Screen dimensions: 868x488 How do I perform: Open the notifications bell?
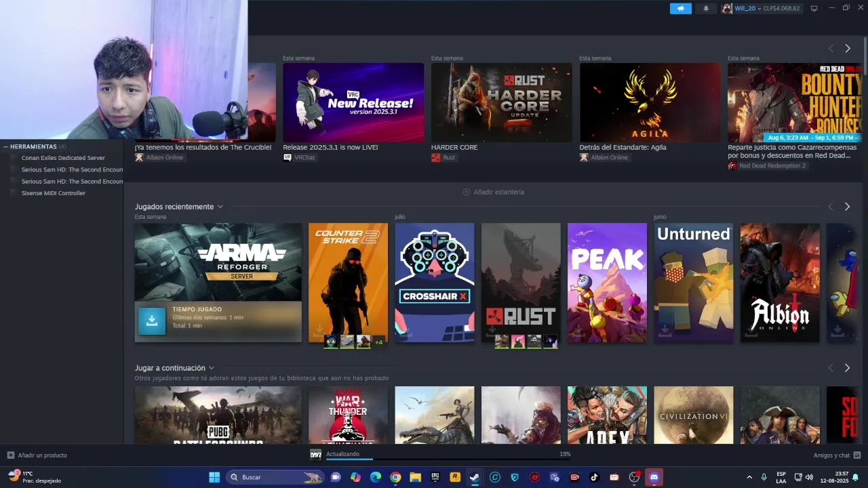706,8
